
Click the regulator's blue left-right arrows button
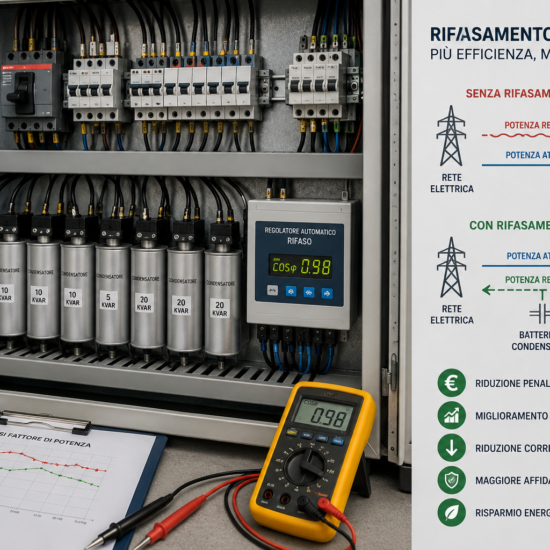309,292
